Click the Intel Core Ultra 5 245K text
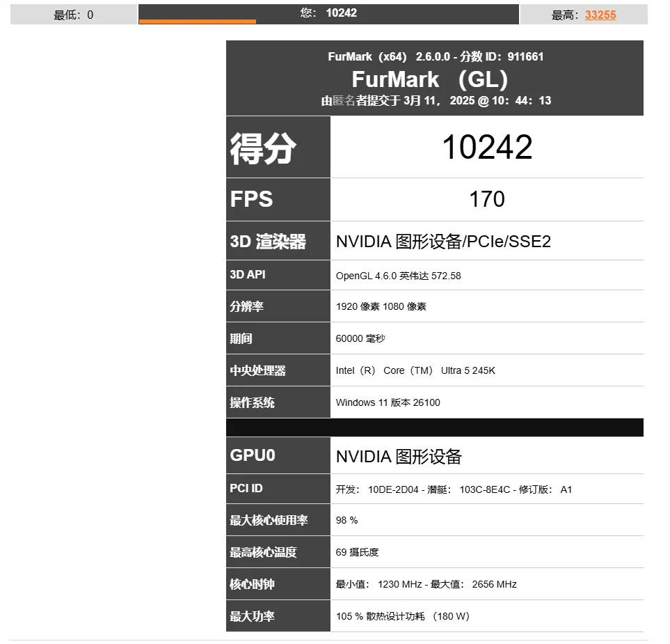The image size is (670, 644). tap(415, 370)
